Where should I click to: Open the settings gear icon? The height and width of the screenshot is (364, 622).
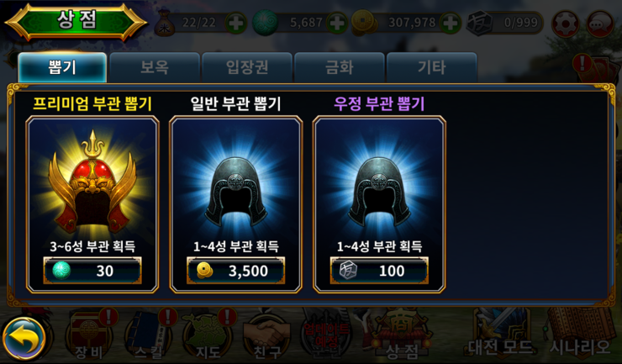566,24
